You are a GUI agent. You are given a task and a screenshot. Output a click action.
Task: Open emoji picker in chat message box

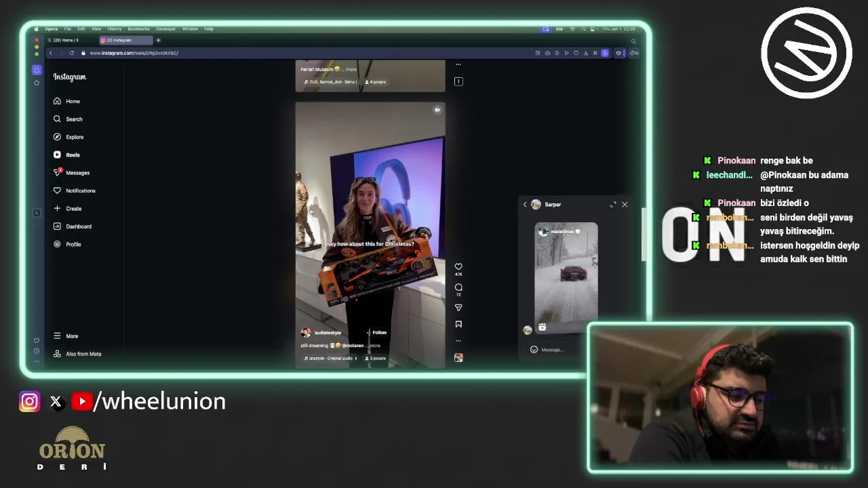(x=534, y=350)
